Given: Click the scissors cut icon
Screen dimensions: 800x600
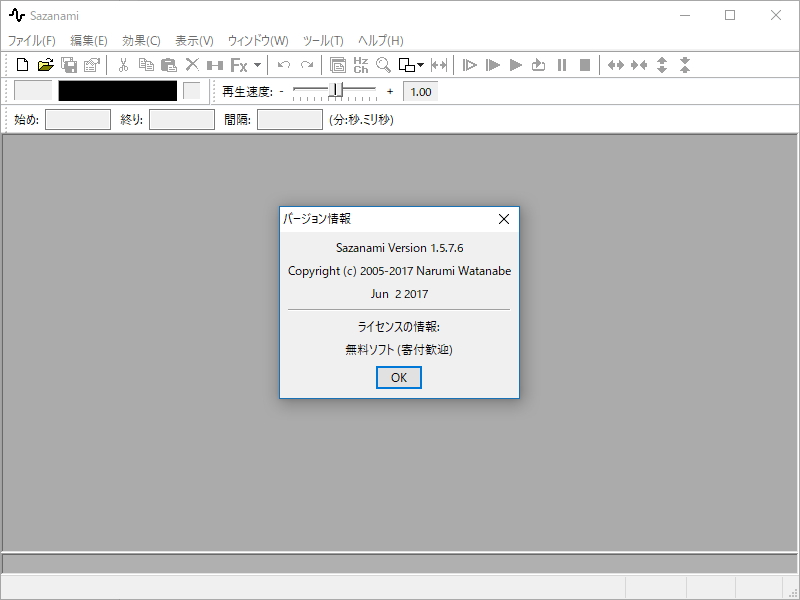Looking at the screenshot, I should pos(123,65).
